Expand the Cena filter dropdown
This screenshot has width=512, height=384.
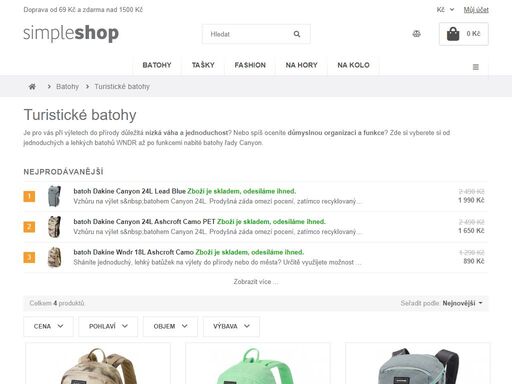(48, 326)
